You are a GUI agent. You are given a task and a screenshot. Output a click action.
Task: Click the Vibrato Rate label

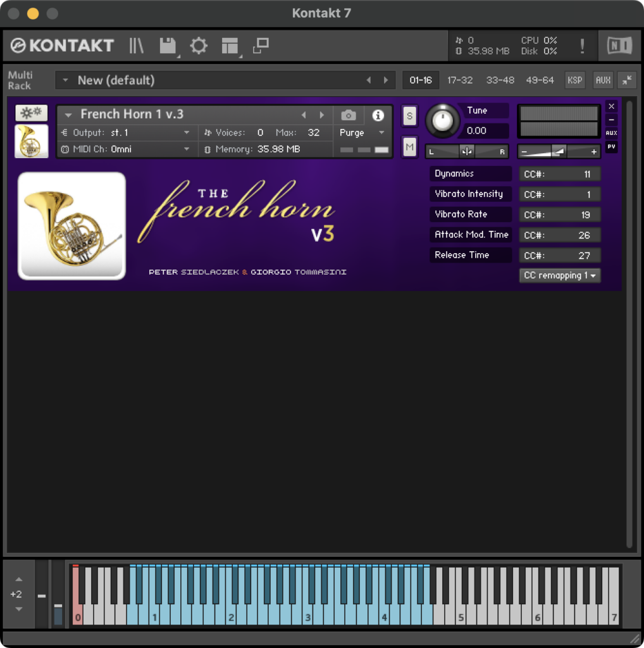click(471, 214)
